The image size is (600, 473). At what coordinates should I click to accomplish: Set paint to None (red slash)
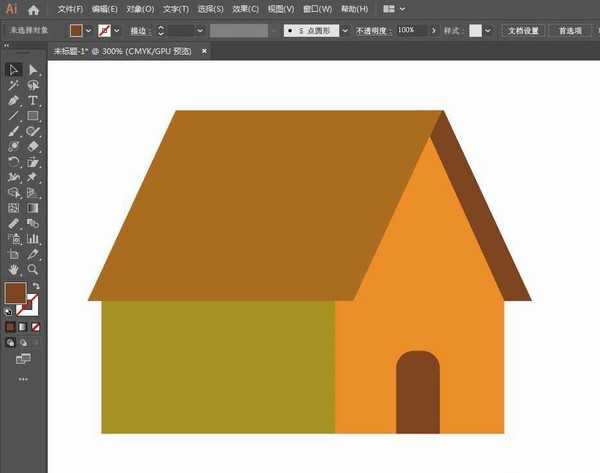(37, 327)
